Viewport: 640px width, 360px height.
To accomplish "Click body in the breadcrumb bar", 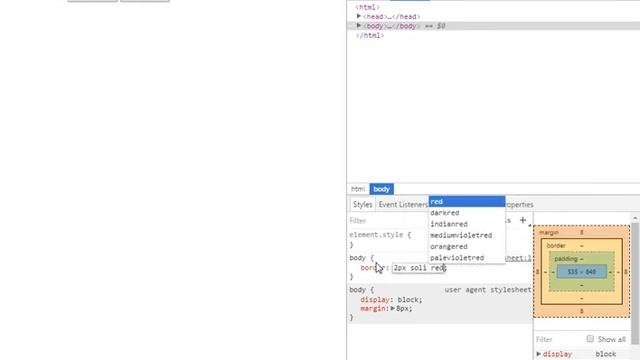I will 381,189.
